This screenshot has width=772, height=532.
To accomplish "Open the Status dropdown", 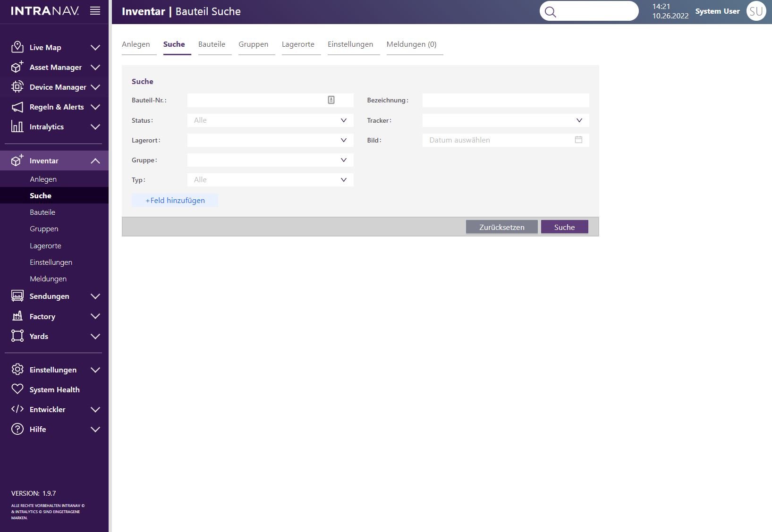I will (x=270, y=120).
